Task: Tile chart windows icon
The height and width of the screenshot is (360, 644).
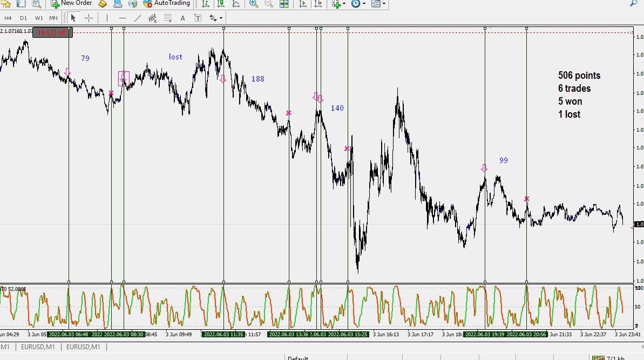Action: pos(284,4)
